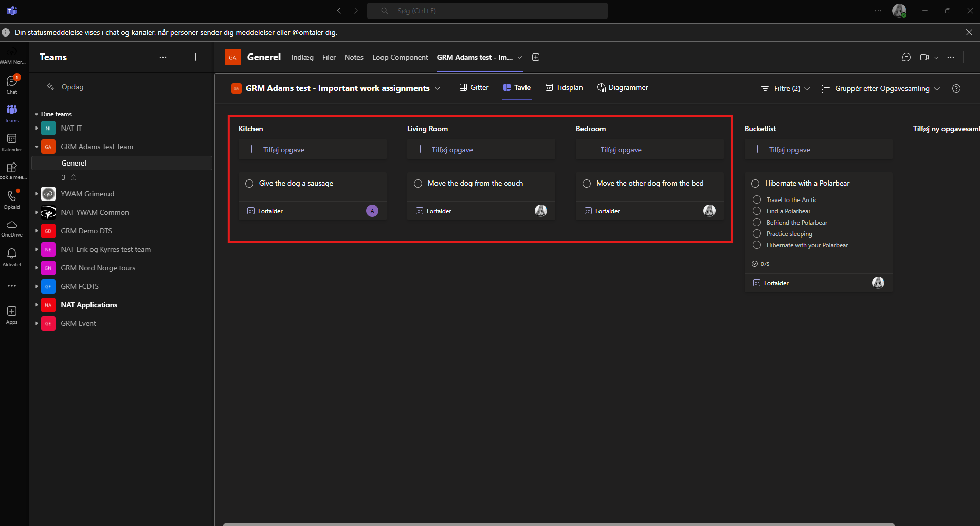Expand the NAT Applications team
Viewport: 980px width, 526px height.
point(37,305)
